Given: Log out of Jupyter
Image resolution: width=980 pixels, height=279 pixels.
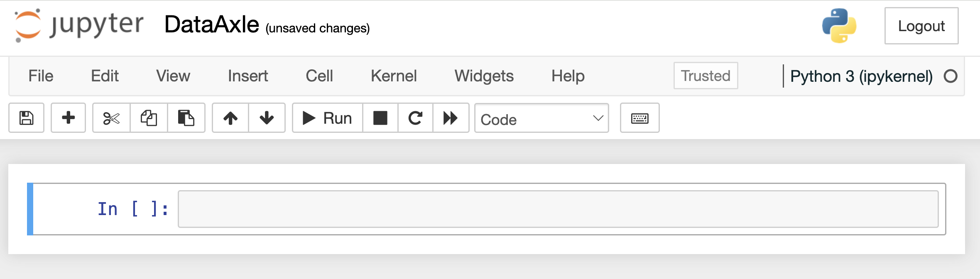Looking at the screenshot, I should 921,26.
